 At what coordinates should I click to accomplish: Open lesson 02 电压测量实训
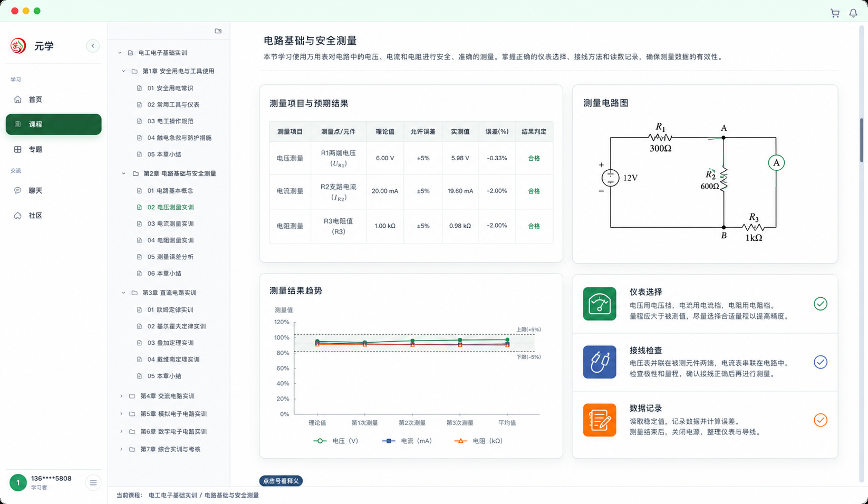pos(170,207)
